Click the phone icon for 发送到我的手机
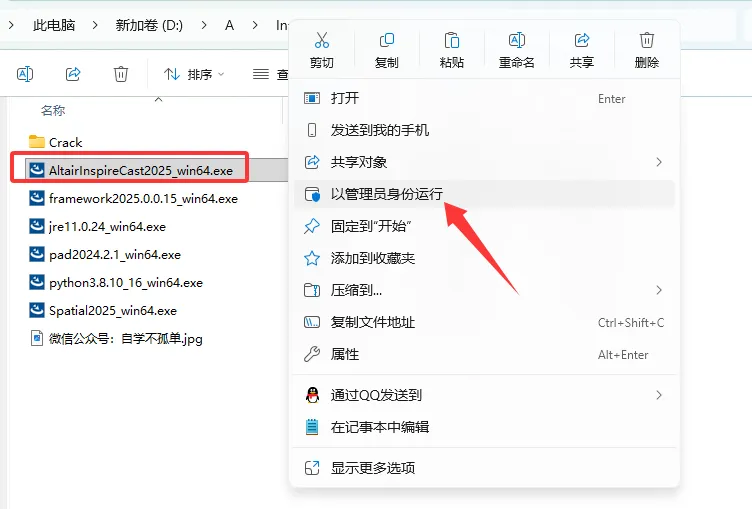The height and width of the screenshot is (509, 752). coord(312,130)
